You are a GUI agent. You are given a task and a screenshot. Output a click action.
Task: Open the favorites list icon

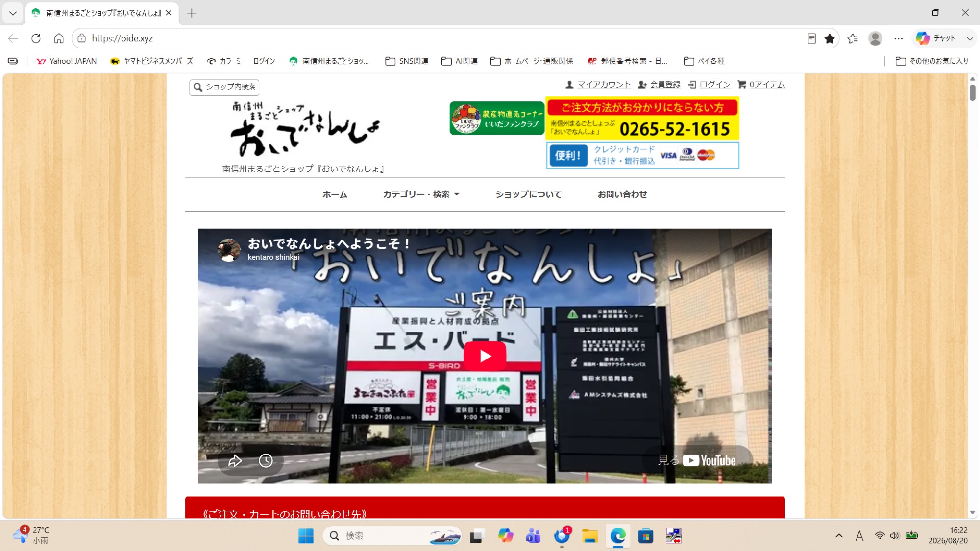pos(853,38)
